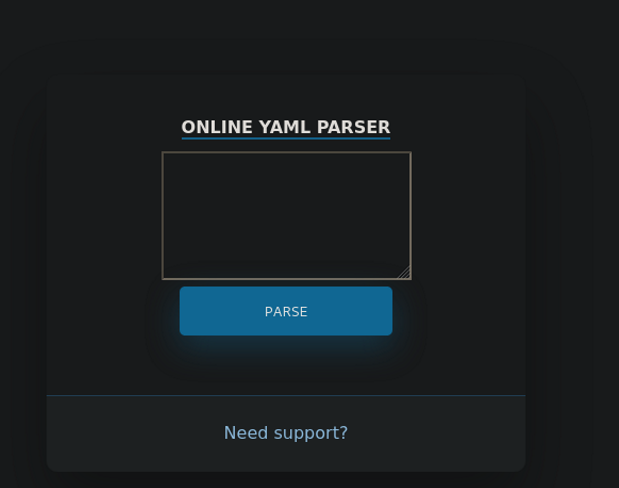Click the PARSE label text
This screenshot has height=488, width=619.
point(286,312)
